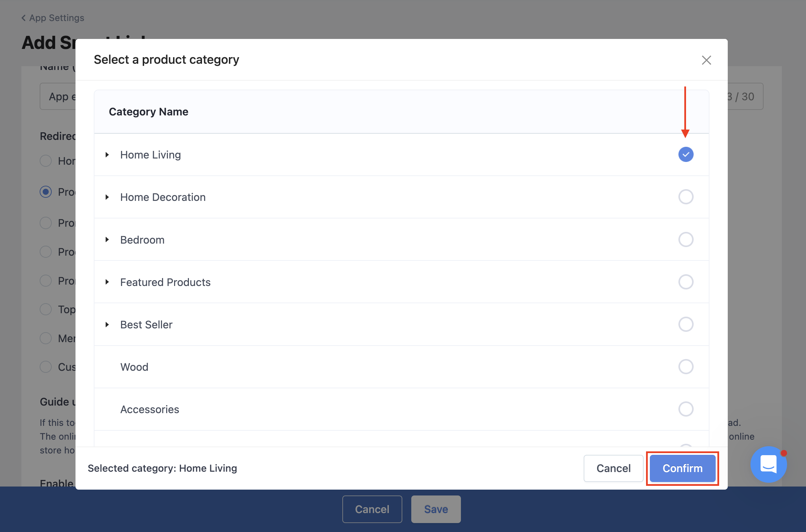Click the Featured Products row text
Screen dimensions: 806x532
pyautogui.click(x=165, y=282)
